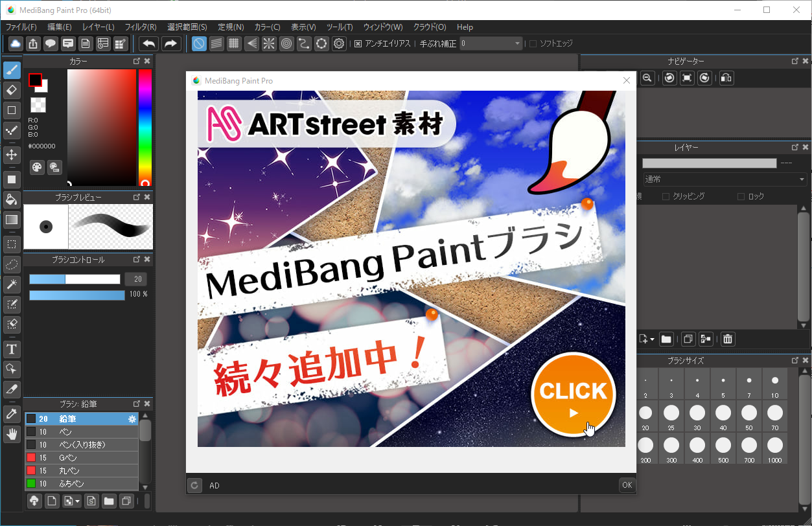
Task: Click the orange CLICK button in the ad
Action: coord(573,394)
